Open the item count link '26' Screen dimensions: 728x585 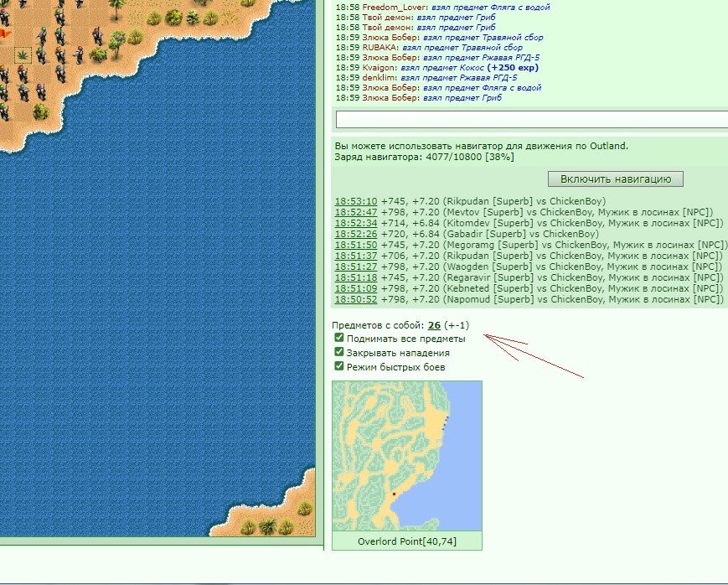[434, 325]
